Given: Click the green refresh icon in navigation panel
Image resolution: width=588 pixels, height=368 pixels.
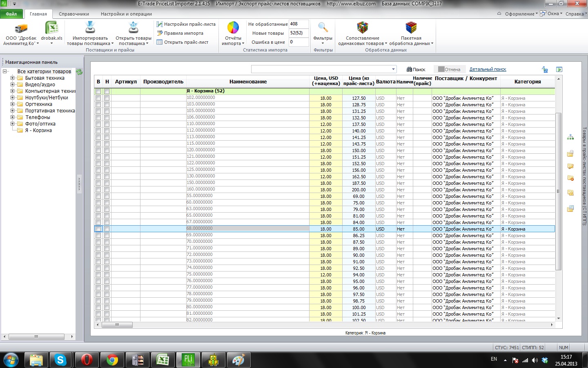Looking at the screenshot, I should (80, 72).
